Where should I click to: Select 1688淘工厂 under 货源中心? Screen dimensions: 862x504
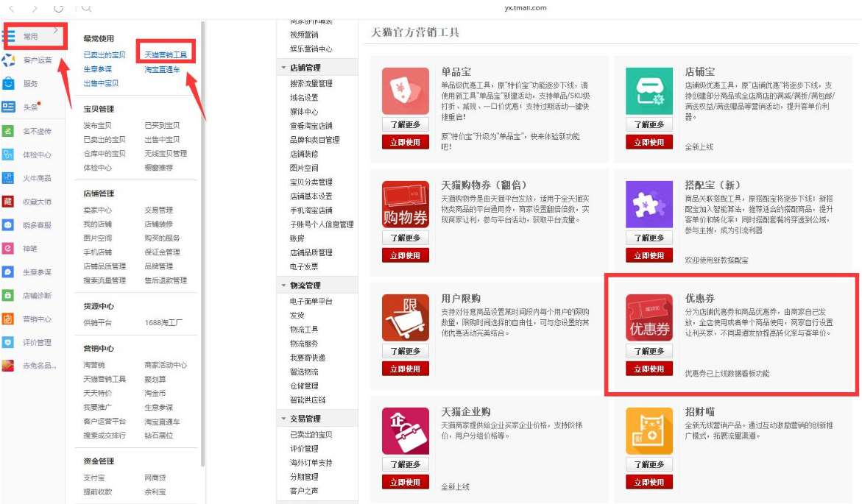163,322
